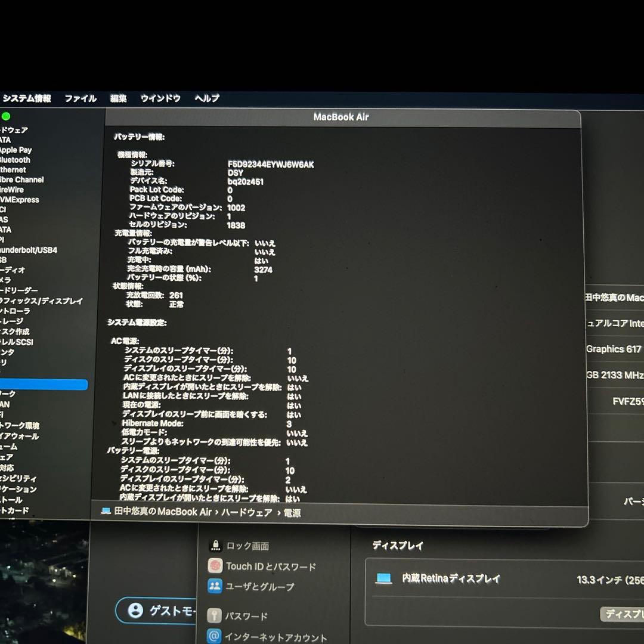
Task: Click the インターネットアカウント @ icon
Action: (x=215, y=636)
